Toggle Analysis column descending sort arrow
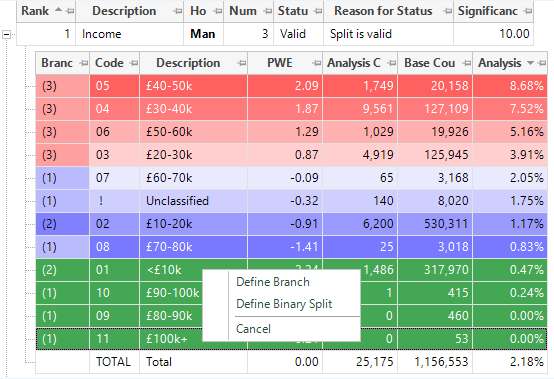The width and height of the screenshot is (554, 379). 530,63
